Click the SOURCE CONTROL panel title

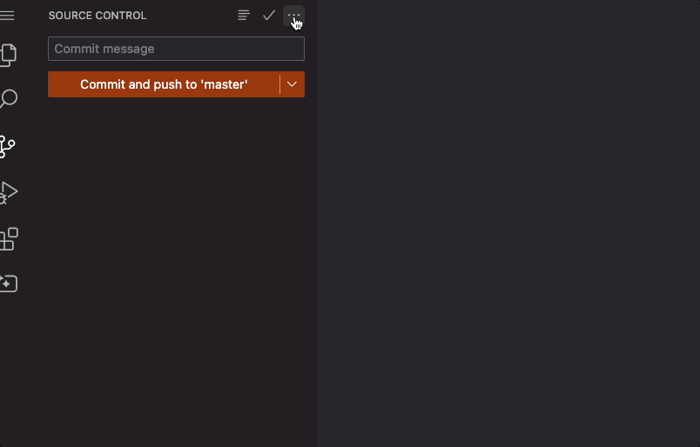pos(97,16)
